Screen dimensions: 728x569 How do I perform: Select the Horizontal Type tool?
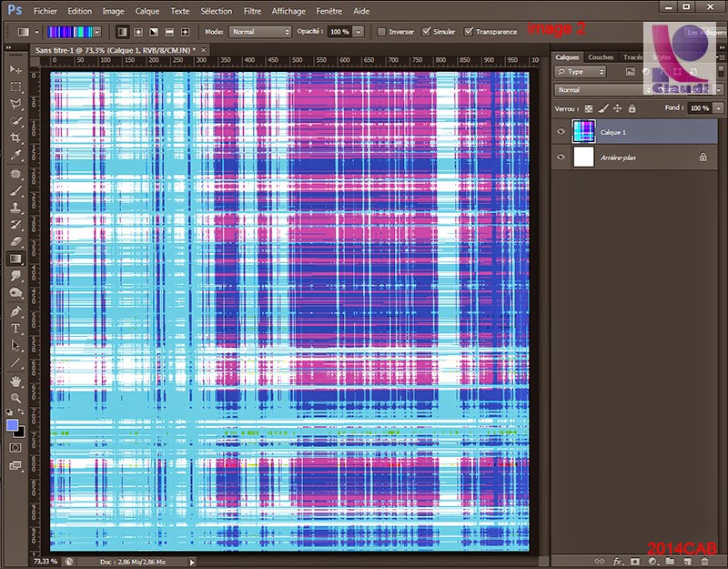15,329
